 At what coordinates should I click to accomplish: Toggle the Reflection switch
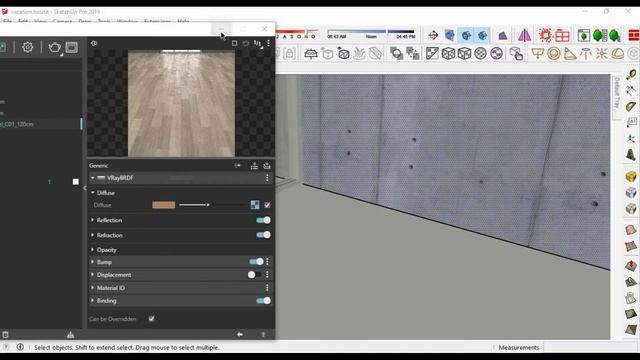tap(263, 220)
